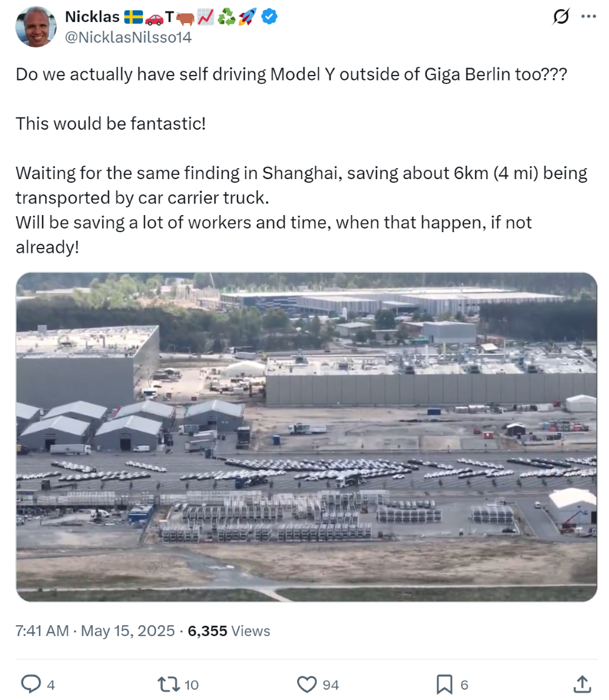Image resolution: width=609 pixels, height=700 pixels.
Task: Open the 7:41 AM May 15 timestamp
Action: tap(95, 631)
